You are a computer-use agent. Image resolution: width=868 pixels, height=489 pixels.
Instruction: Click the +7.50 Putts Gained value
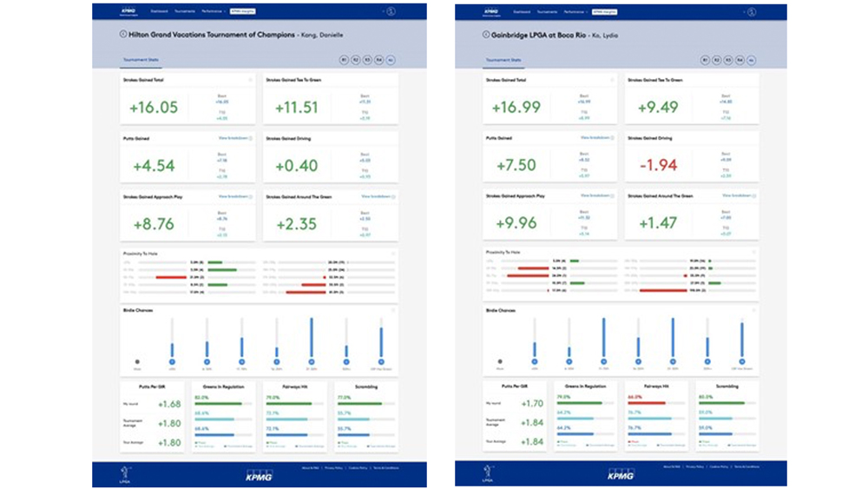tap(516, 164)
